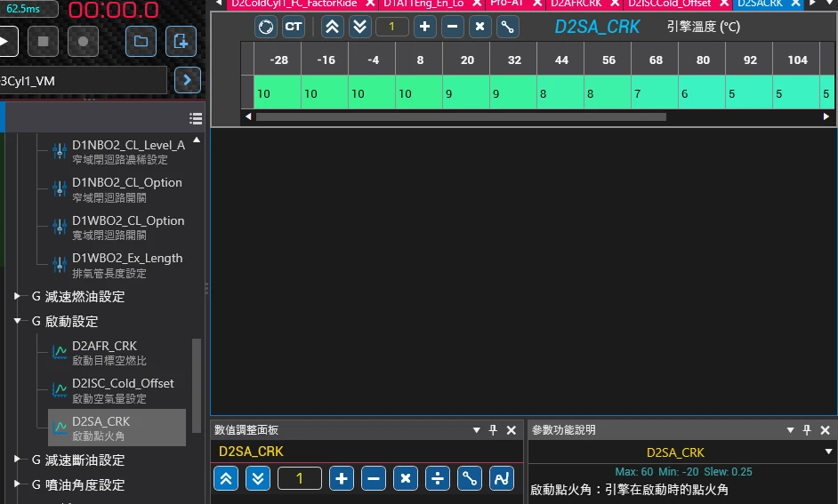Click the step value field in adjustment panel
The height and width of the screenshot is (504, 838).
299,478
